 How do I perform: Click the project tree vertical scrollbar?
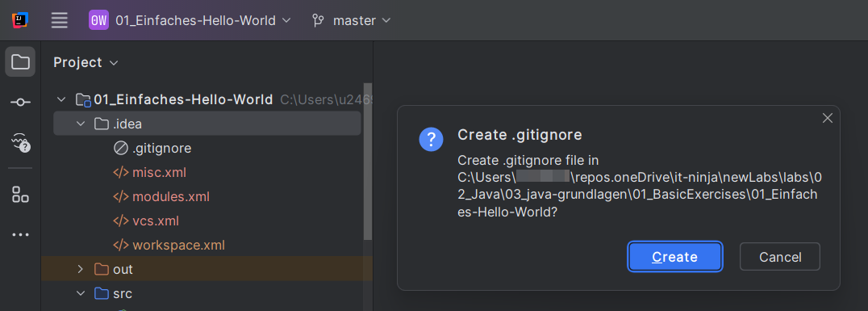pos(368,161)
